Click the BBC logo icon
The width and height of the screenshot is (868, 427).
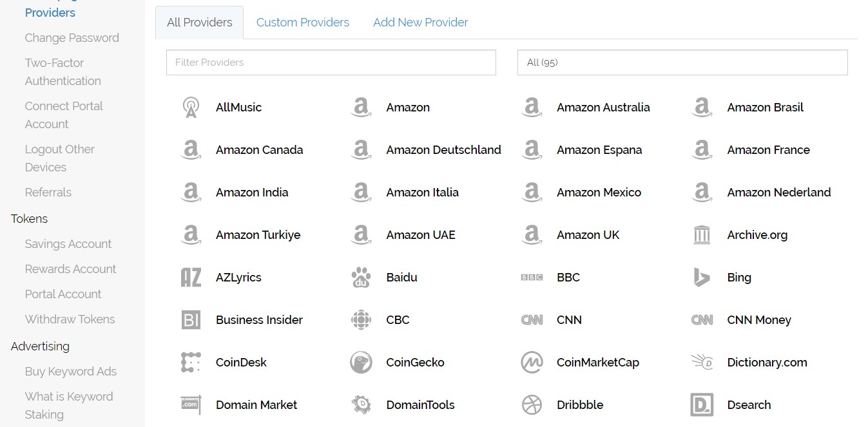(532, 278)
